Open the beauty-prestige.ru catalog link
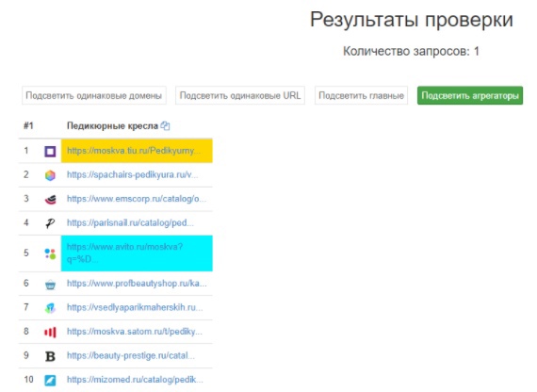 (x=131, y=355)
